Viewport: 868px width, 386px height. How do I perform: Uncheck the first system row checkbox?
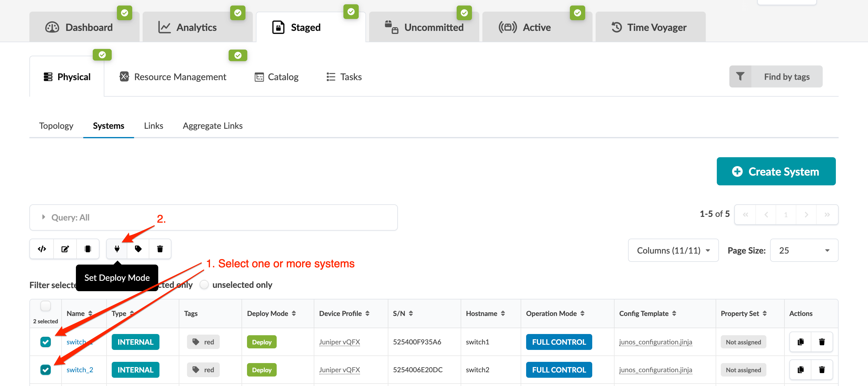(46, 342)
